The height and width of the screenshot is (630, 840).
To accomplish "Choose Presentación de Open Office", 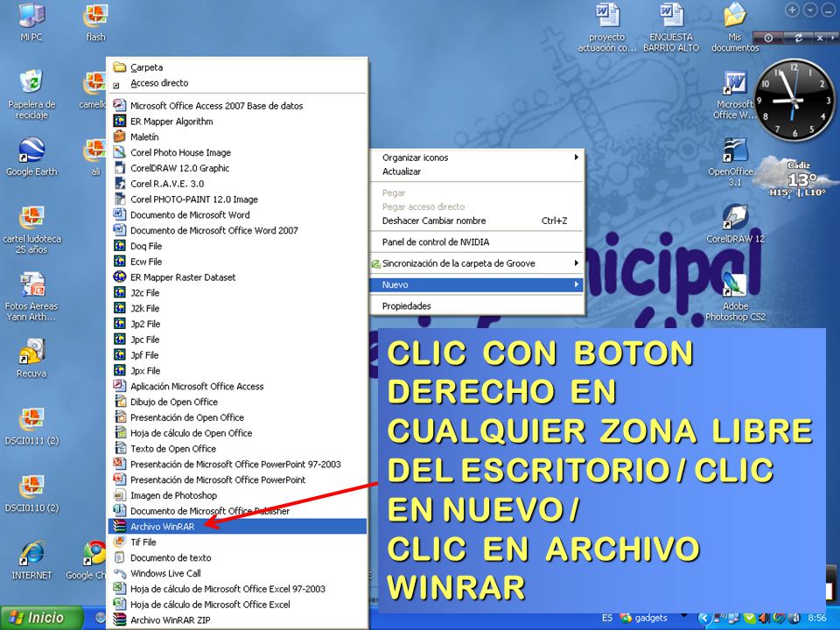I will click(x=237, y=417).
